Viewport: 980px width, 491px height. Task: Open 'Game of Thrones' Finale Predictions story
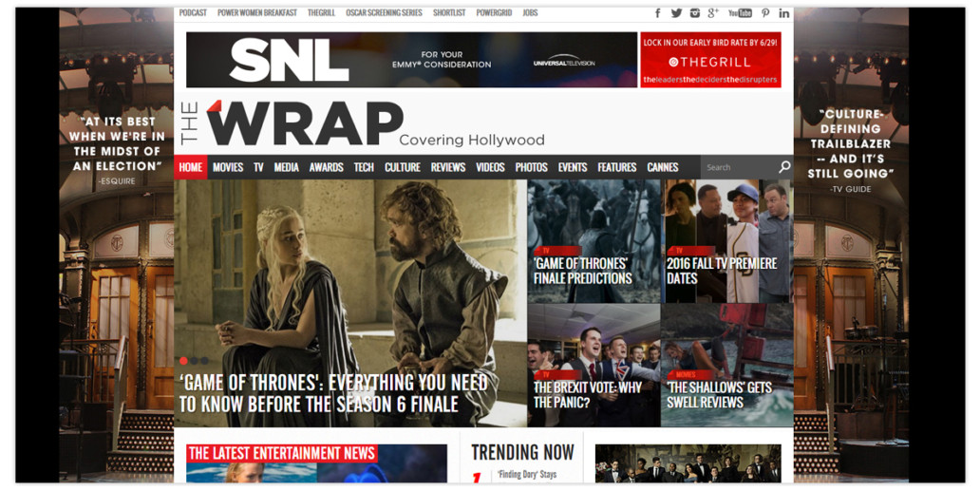point(582,271)
